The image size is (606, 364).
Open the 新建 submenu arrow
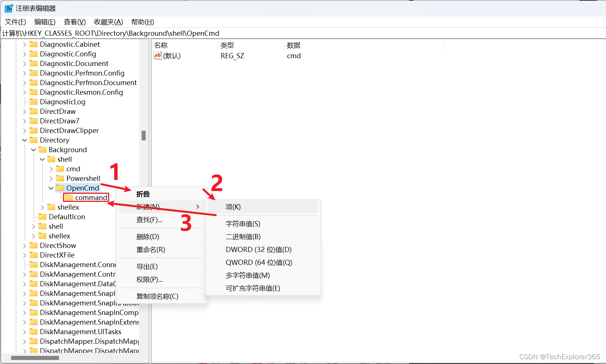(197, 207)
